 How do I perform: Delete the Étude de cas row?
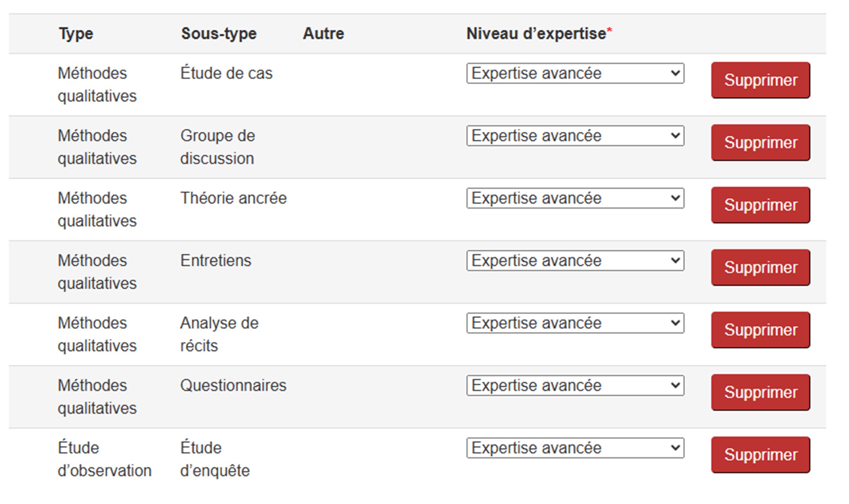760,80
